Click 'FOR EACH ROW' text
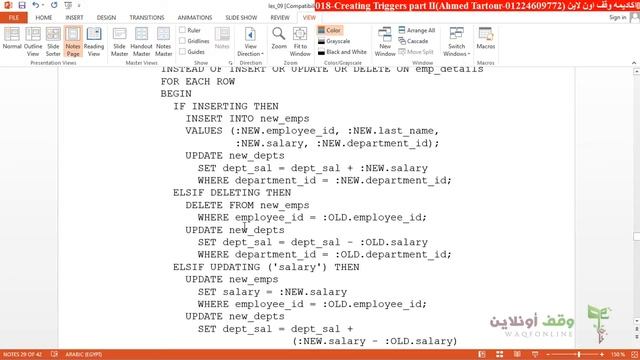 [x=198, y=81]
